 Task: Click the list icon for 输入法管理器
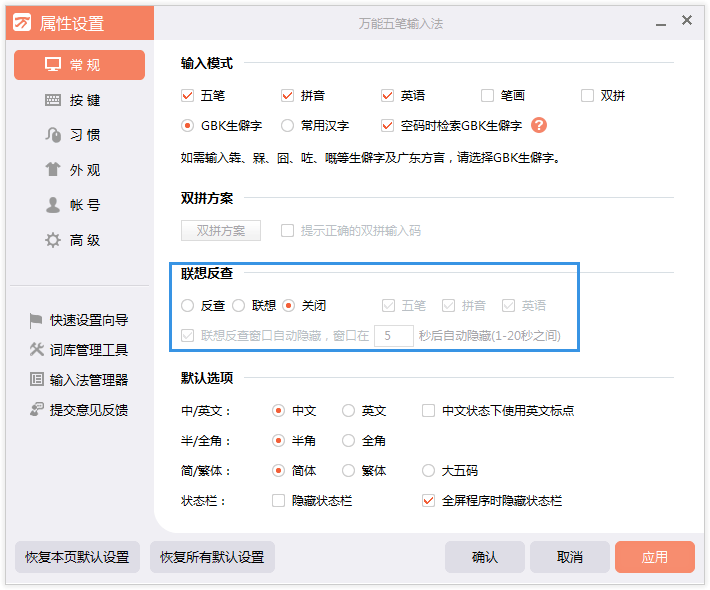[x=37, y=379]
